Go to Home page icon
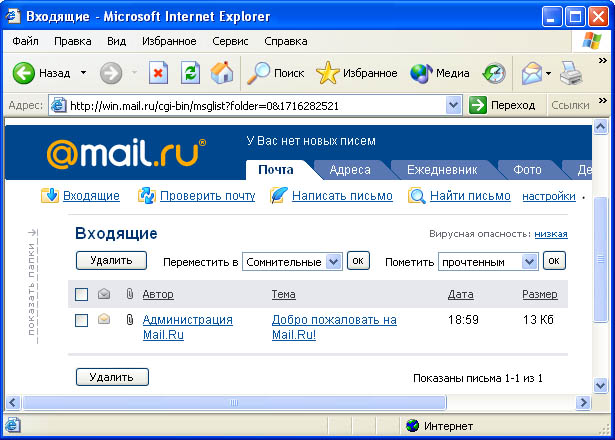Screen dimensions: 615x440 click(x=222, y=73)
